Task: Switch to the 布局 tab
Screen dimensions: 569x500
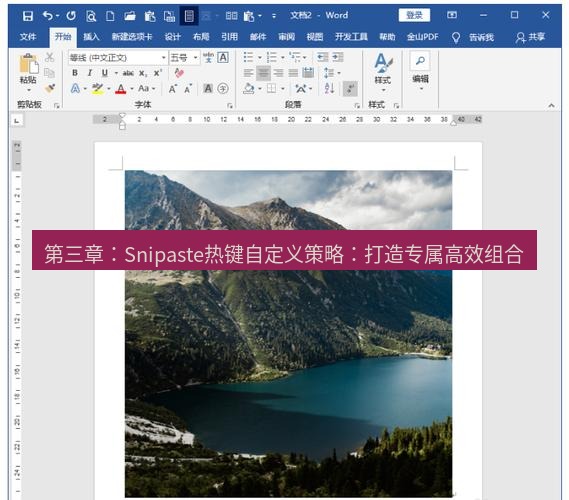Action: coord(201,37)
